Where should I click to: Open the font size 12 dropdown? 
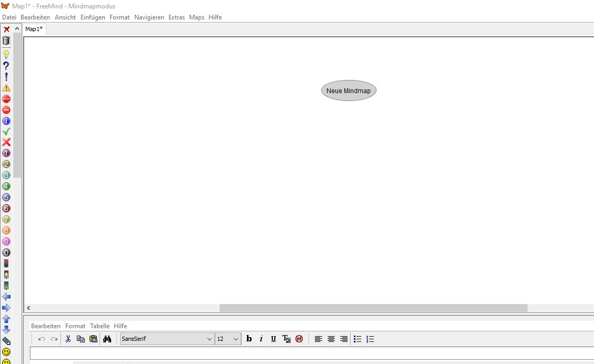coord(228,339)
